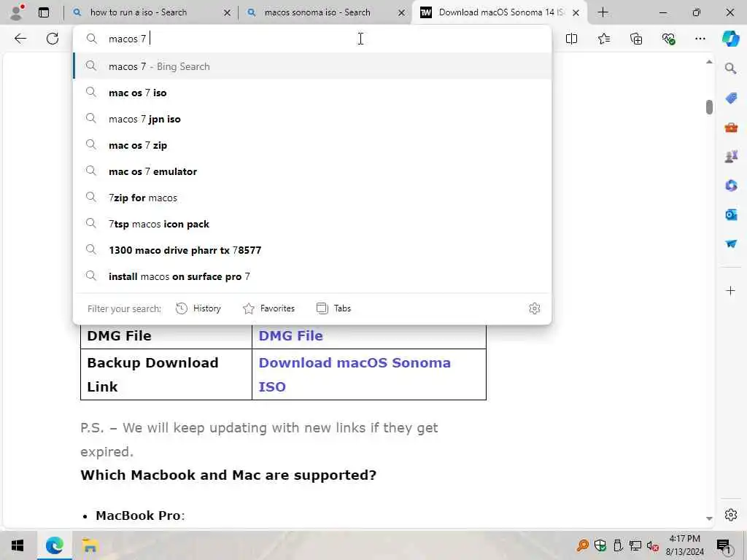This screenshot has width=747, height=560.
Task: Open 'Download macOS Sonoma ISO' link
Action: (355, 374)
